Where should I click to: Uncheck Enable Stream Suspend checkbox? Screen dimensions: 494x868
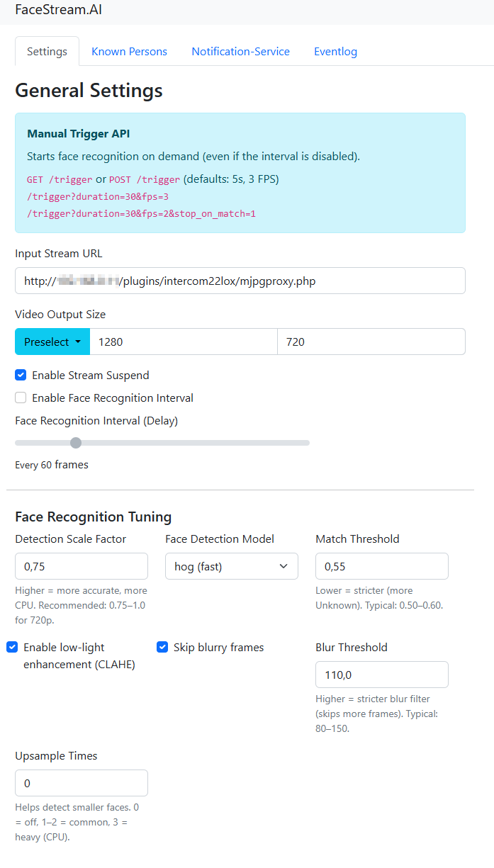(21, 375)
